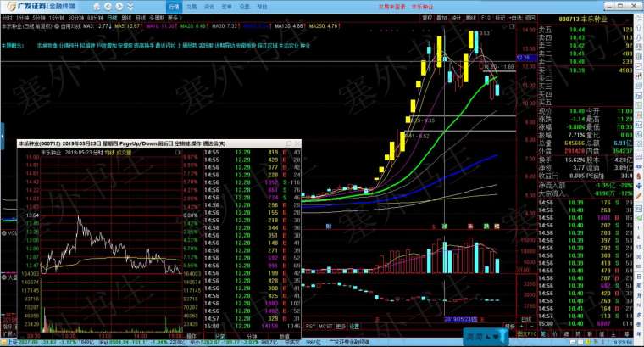Maximize the intraday popup window
The image size is (644, 347).
tap(289, 143)
